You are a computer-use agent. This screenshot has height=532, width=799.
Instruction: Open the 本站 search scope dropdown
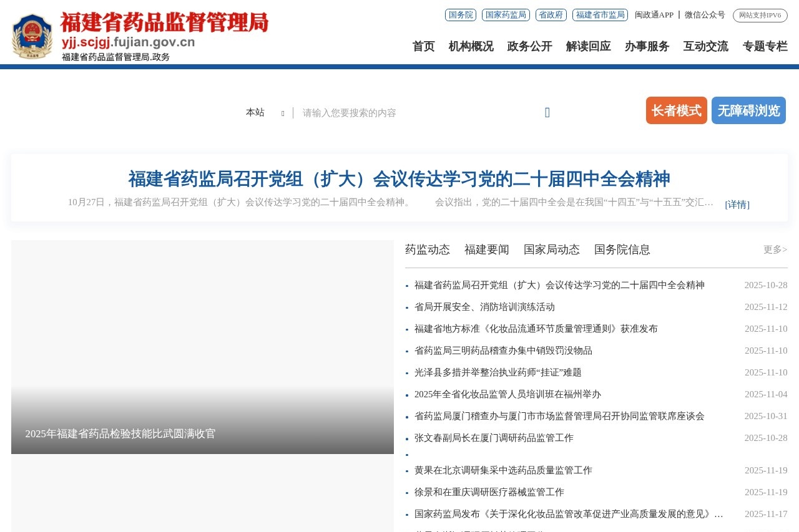click(265, 112)
